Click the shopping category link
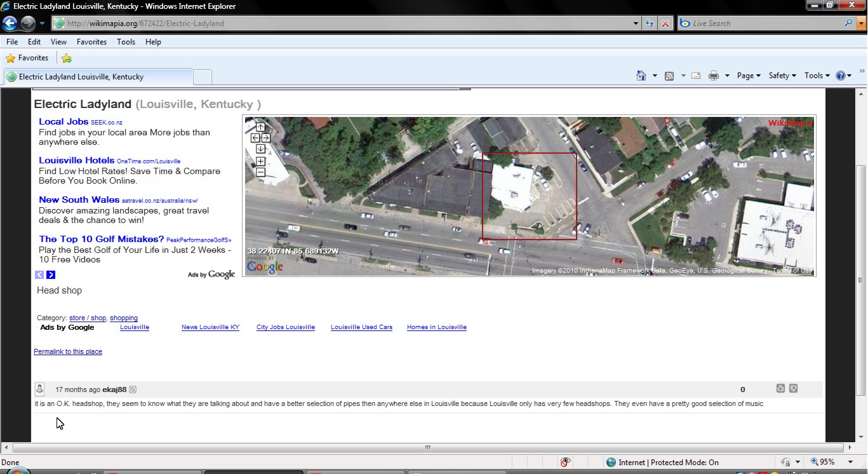 click(124, 318)
